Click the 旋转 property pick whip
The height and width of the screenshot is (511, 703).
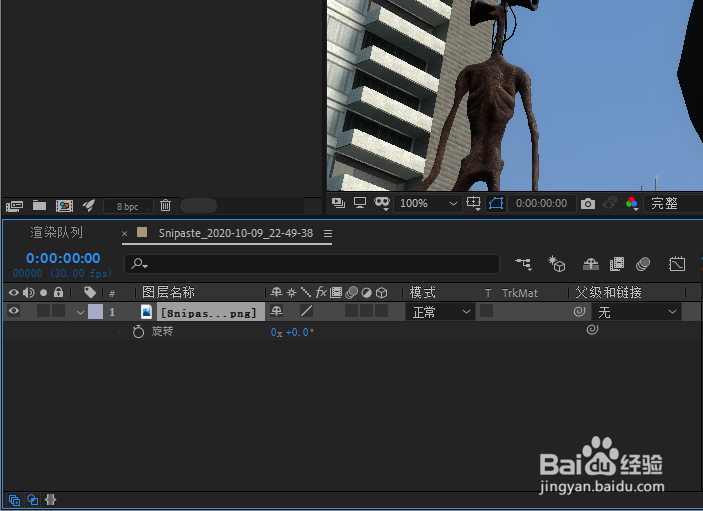click(592, 329)
